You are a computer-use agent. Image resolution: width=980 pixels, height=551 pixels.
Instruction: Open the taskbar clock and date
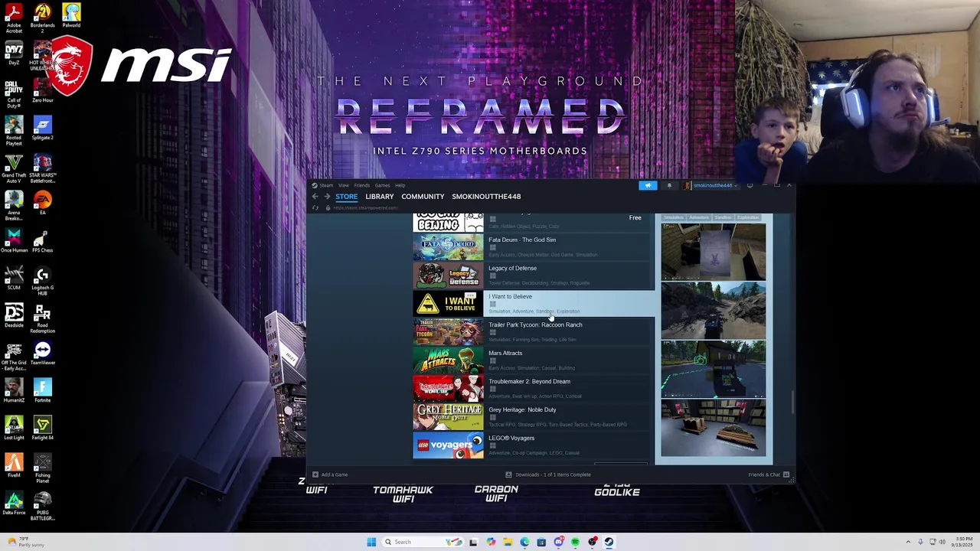click(963, 542)
